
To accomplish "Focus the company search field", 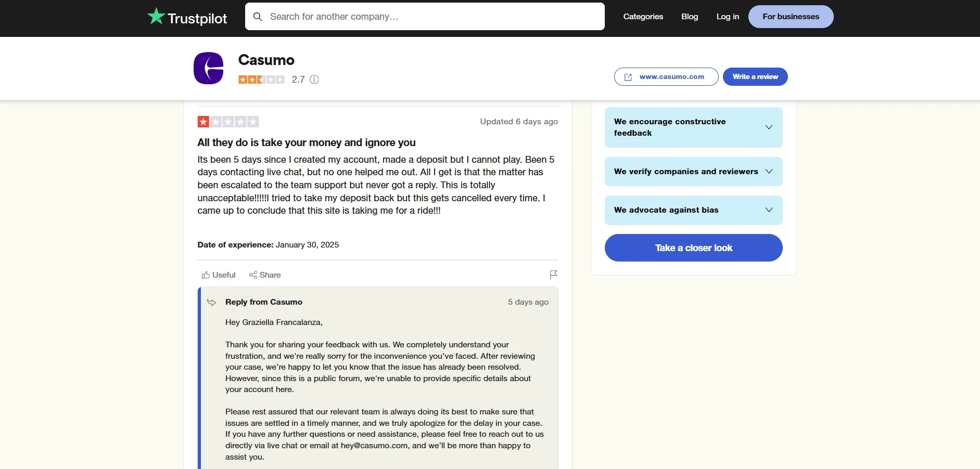I will pyautogui.click(x=425, y=17).
